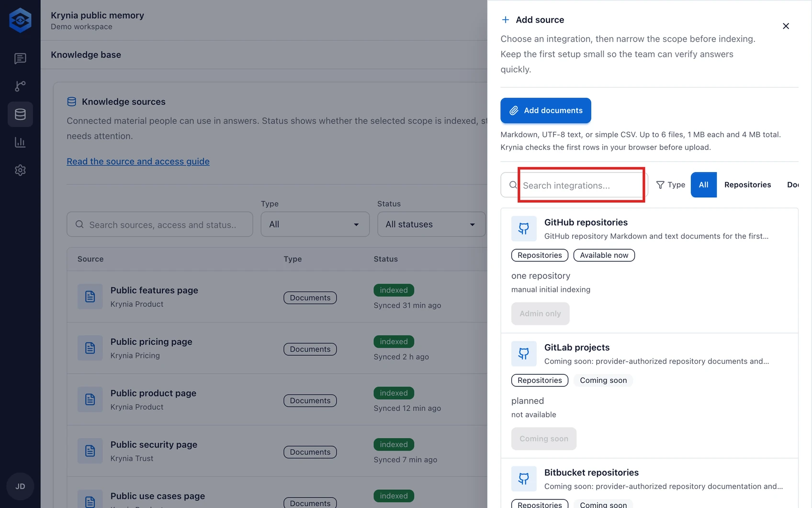Click the Admin only button for GitHub
Image resolution: width=812 pixels, height=508 pixels.
(541, 313)
